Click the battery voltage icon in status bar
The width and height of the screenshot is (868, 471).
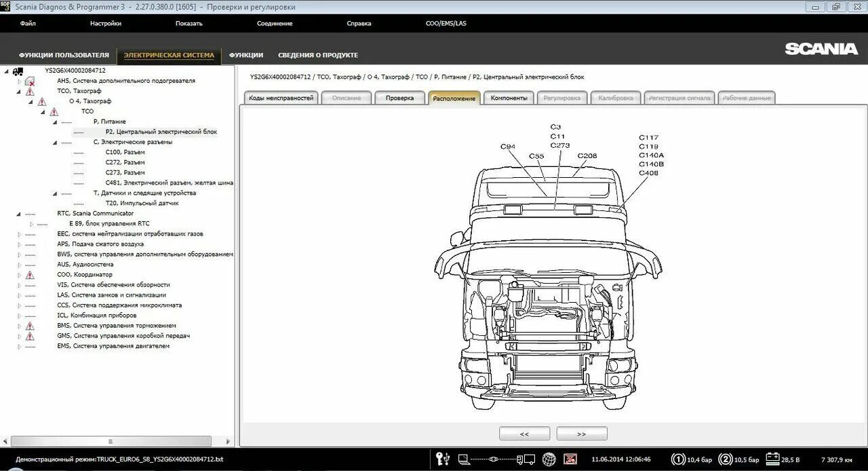pyautogui.click(x=772, y=459)
